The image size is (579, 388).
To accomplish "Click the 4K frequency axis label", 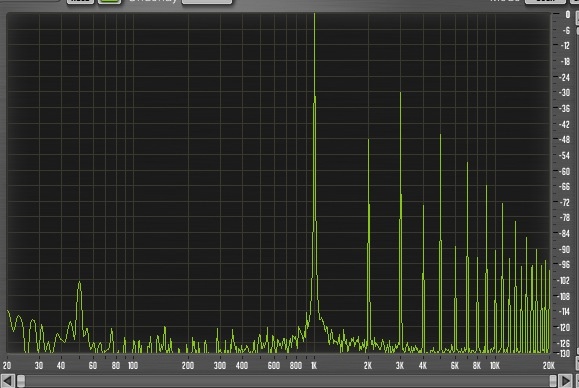I will pyautogui.click(x=423, y=365).
